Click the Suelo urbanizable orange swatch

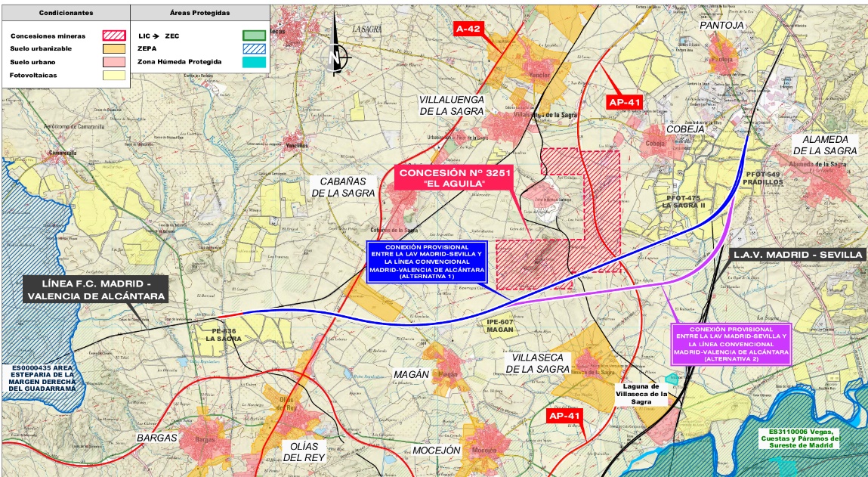point(114,48)
